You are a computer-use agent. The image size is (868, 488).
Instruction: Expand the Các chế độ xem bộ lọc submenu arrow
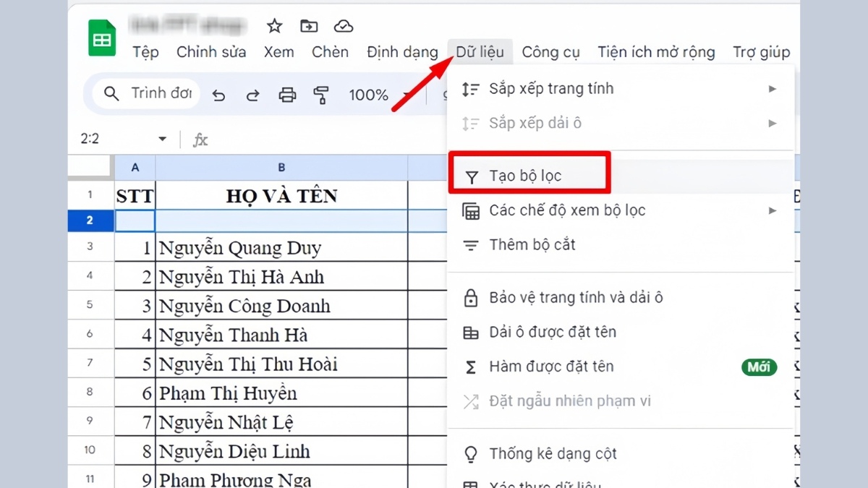point(773,210)
